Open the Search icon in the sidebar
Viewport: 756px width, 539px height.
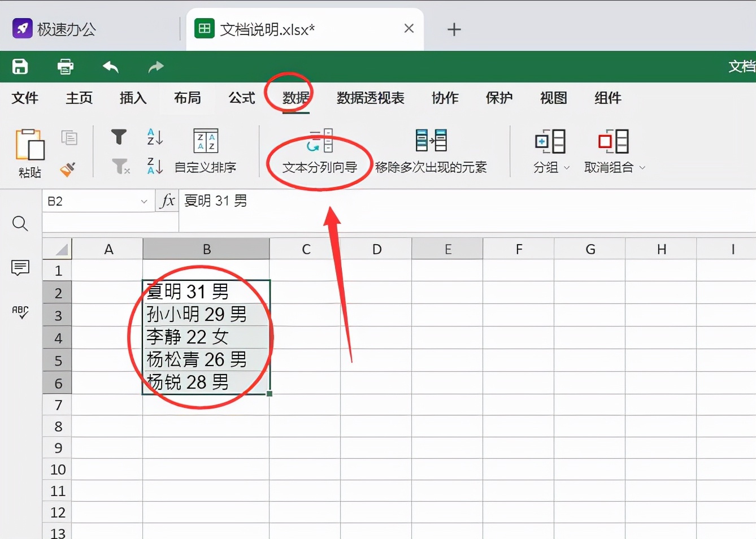coord(20,224)
